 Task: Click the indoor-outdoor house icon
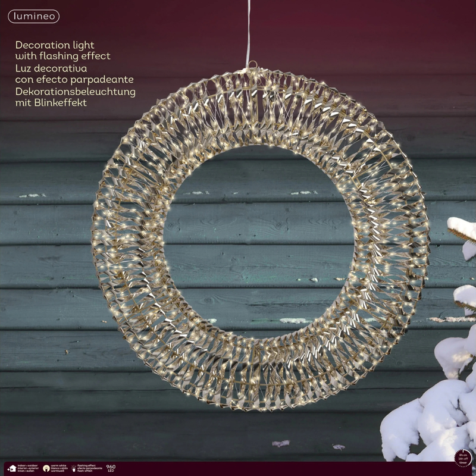pos(12,468)
